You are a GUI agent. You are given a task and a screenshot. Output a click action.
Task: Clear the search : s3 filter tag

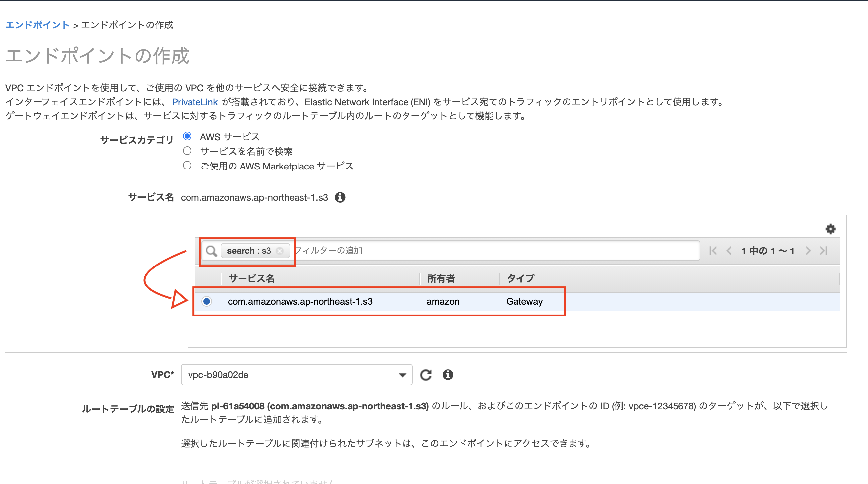pyautogui.click(x=280, y=250)
